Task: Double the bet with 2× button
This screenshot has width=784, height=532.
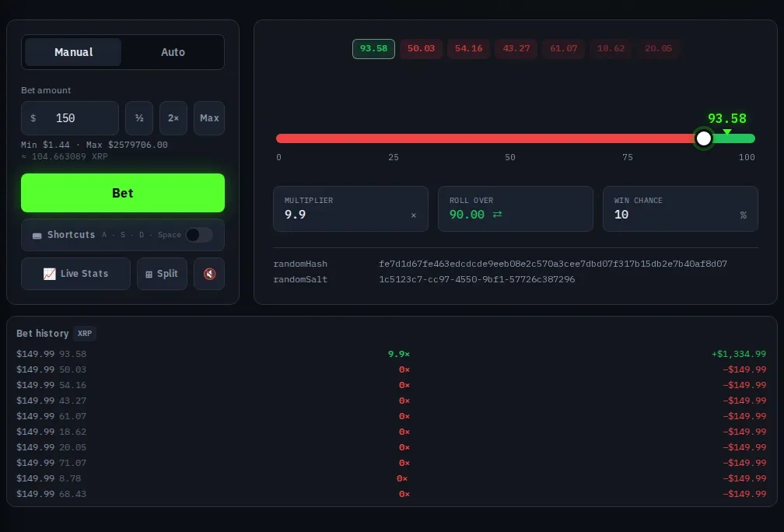Action: point(173,118)
